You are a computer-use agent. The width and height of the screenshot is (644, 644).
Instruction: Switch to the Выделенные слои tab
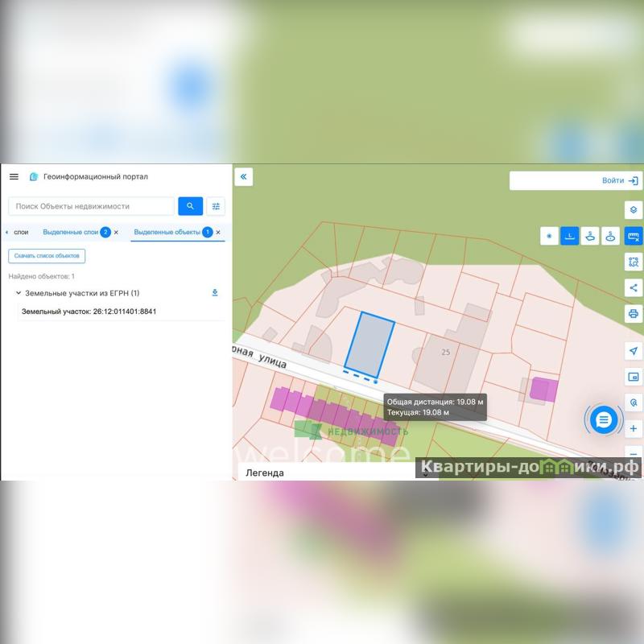point(70,232)
